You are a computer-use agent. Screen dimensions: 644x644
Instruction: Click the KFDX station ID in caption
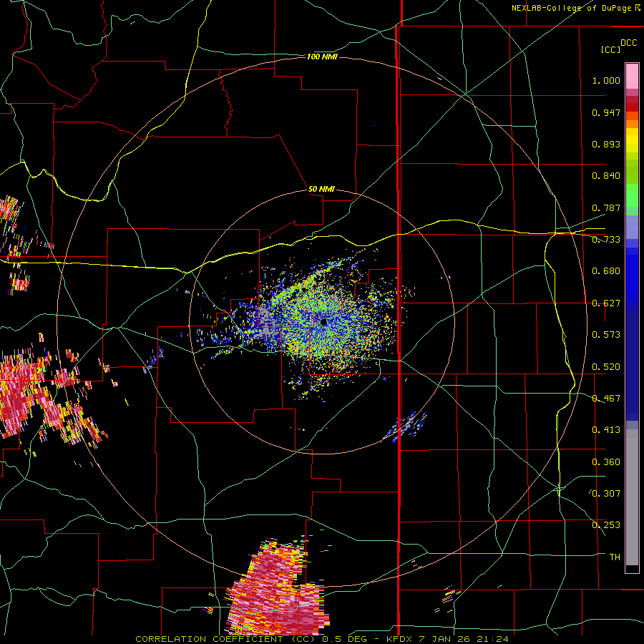pyautogui.click(x=400, y=639)
